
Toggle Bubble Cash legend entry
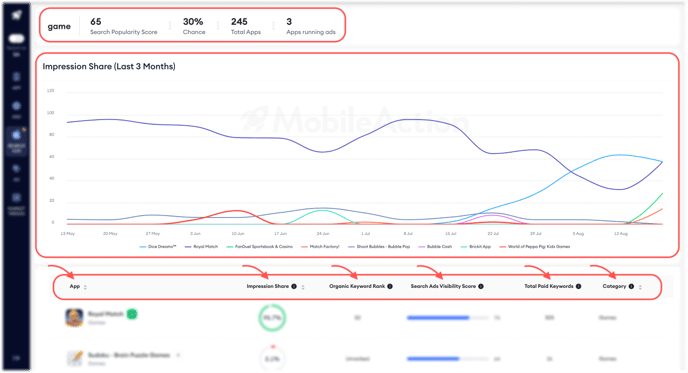[x=435, y=247]
